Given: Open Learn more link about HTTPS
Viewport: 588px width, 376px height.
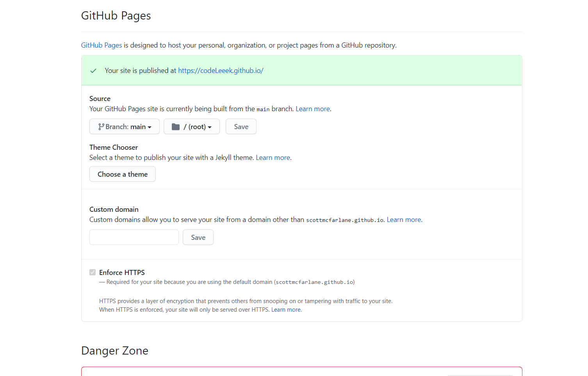Looking at the screenshot, I should (286, 310).
